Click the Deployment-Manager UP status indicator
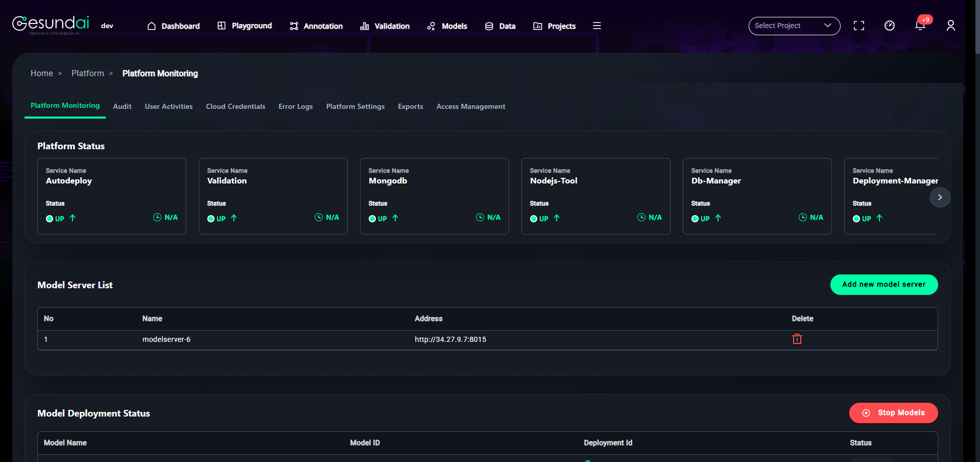The width and height of the screenshot is (980, 462). coord(868,218)
